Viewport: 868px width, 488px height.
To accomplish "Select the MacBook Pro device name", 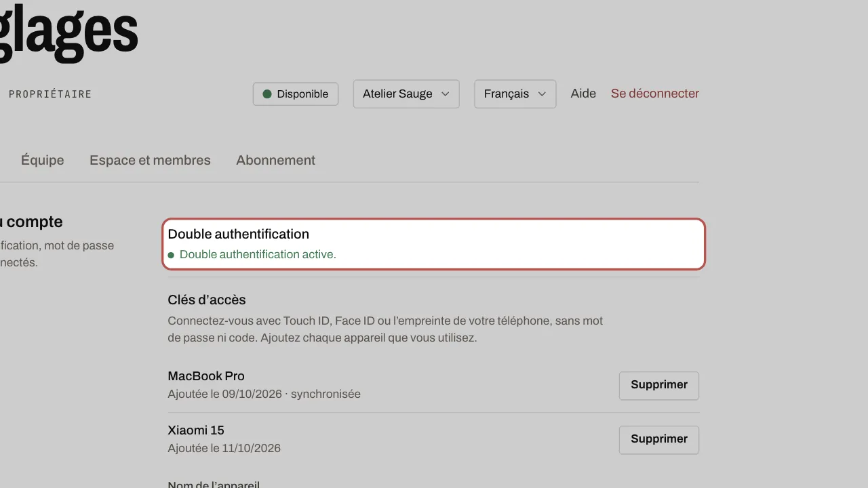I will (x=206, y=376).
